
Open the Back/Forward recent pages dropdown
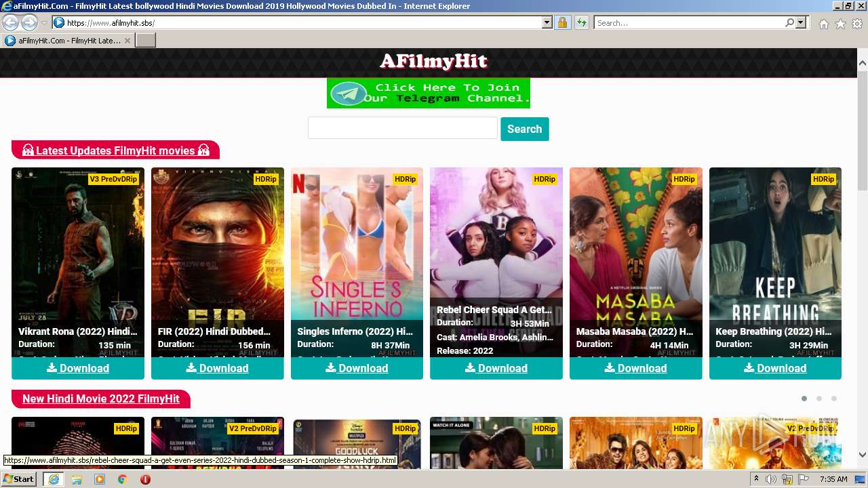coord(44,23)
